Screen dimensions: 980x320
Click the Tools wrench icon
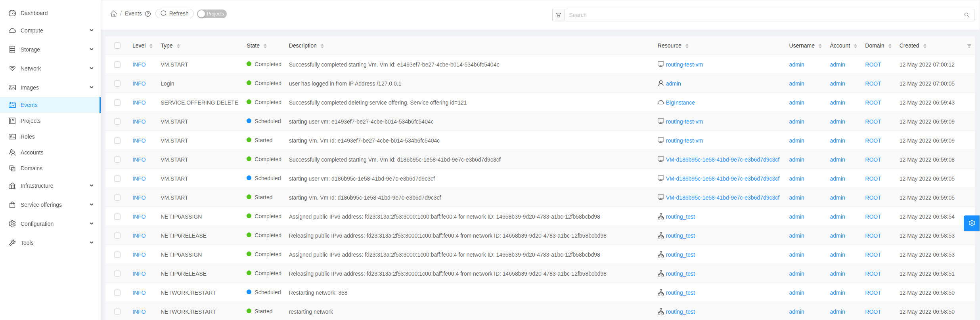12,243
